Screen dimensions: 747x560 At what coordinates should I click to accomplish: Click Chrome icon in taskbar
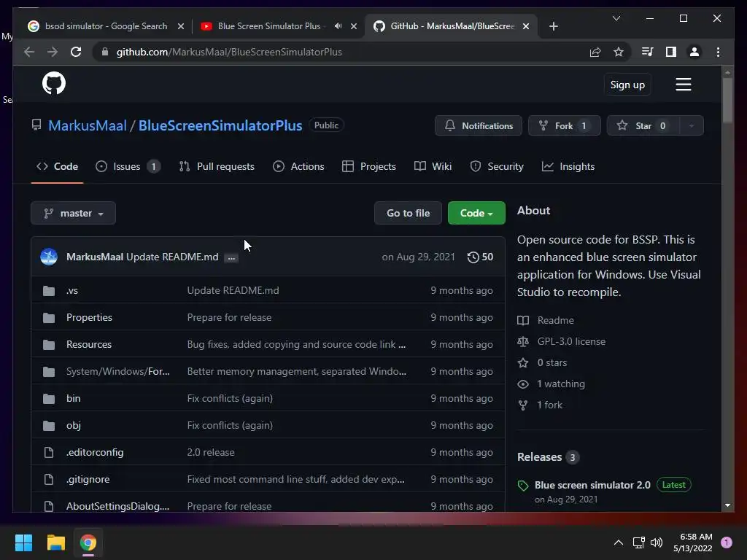[x=88, y=542]
